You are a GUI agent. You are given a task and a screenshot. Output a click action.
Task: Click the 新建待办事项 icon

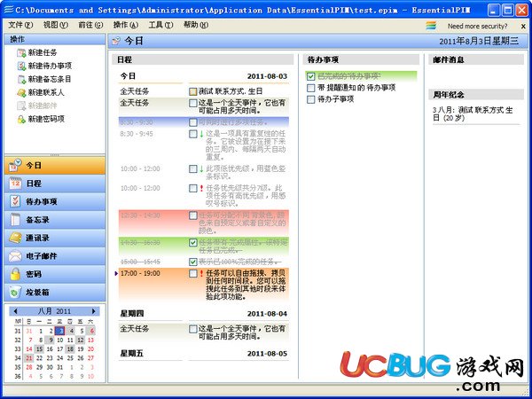tap(21, 66)
